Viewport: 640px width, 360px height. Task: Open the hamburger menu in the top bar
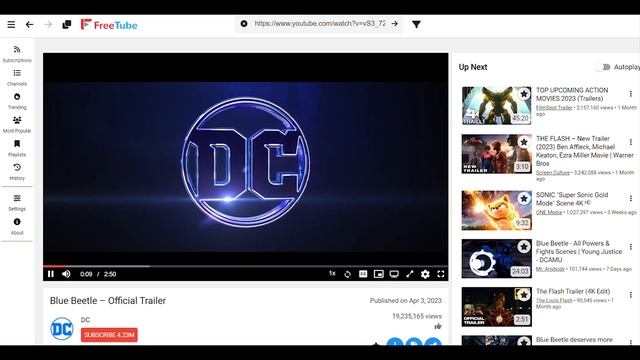11,24
